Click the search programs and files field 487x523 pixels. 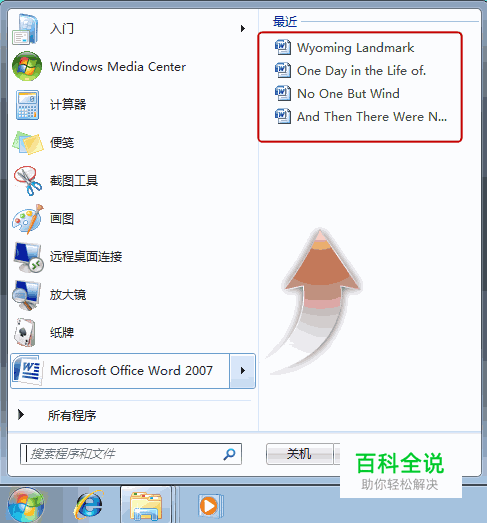point(131,454)
